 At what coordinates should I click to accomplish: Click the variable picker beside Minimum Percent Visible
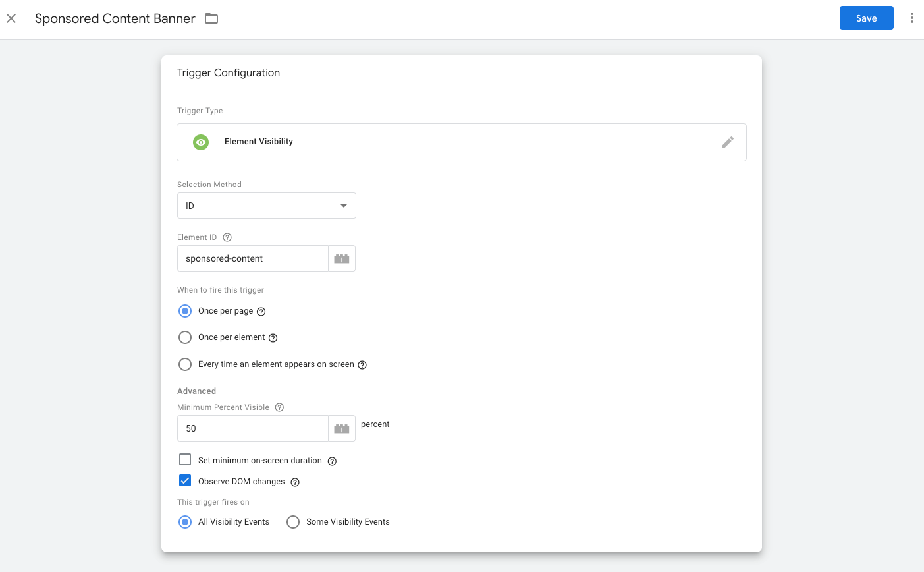[341, 429]
